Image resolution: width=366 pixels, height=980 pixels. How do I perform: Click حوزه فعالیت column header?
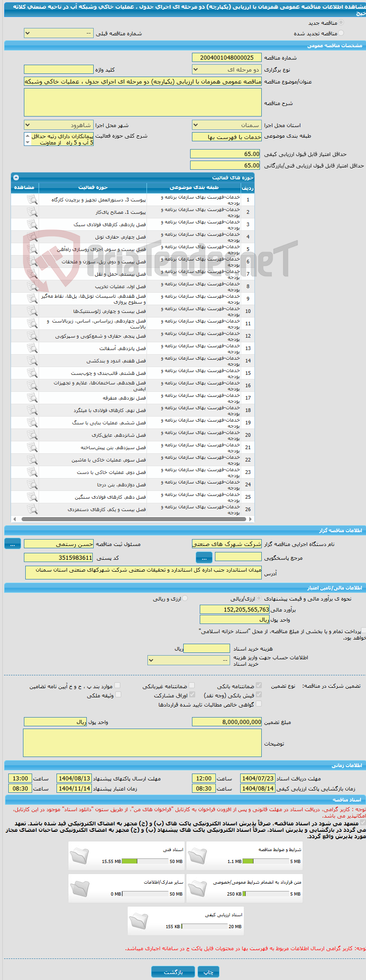tap(93, 187)
